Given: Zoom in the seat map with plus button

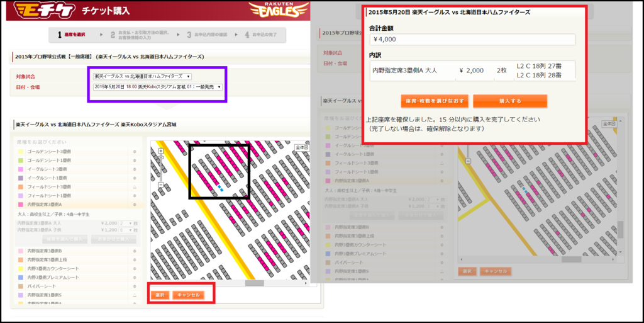Looking at the screenshot, I should (x=160, y=151).
